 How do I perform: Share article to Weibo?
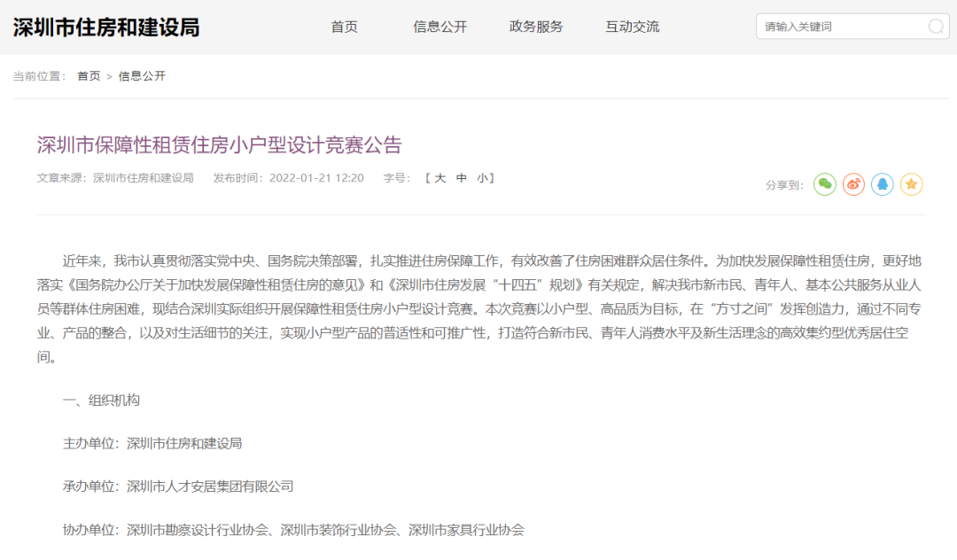pyautogui.click(x=853, y=184)
